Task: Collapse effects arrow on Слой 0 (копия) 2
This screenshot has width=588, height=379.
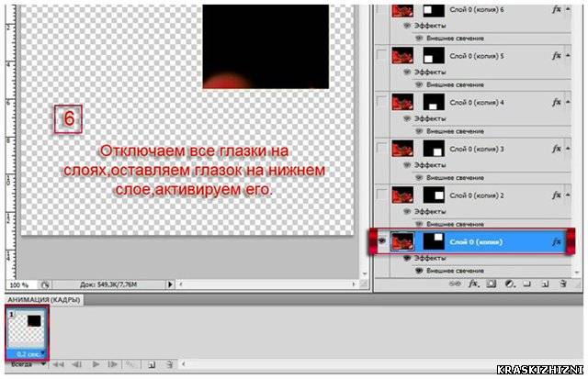Action: (568, 195)
